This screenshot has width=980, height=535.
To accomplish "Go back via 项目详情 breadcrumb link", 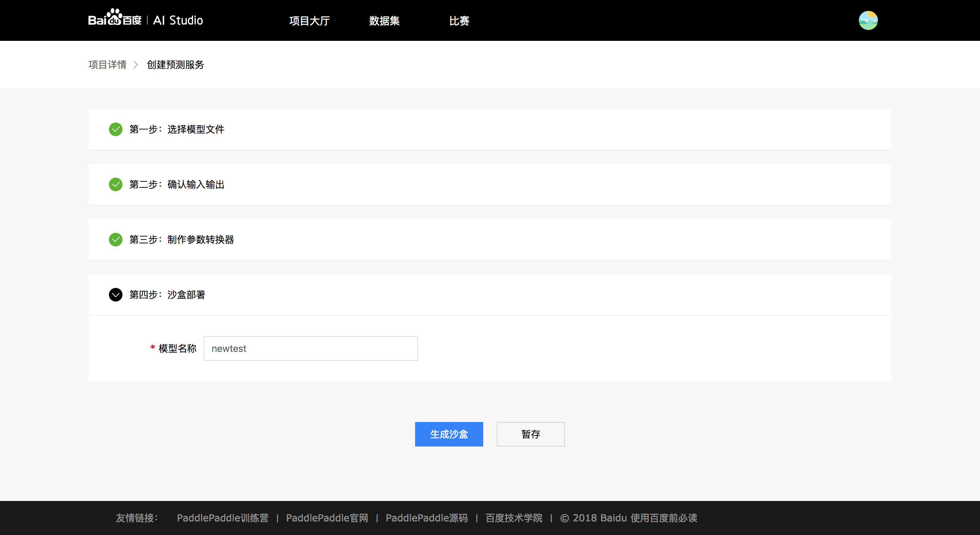I will [107, 65].
